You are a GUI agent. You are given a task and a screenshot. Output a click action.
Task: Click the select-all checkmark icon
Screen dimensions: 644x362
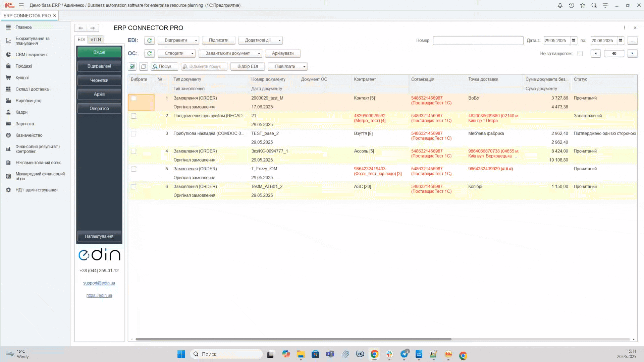(132, 66)
